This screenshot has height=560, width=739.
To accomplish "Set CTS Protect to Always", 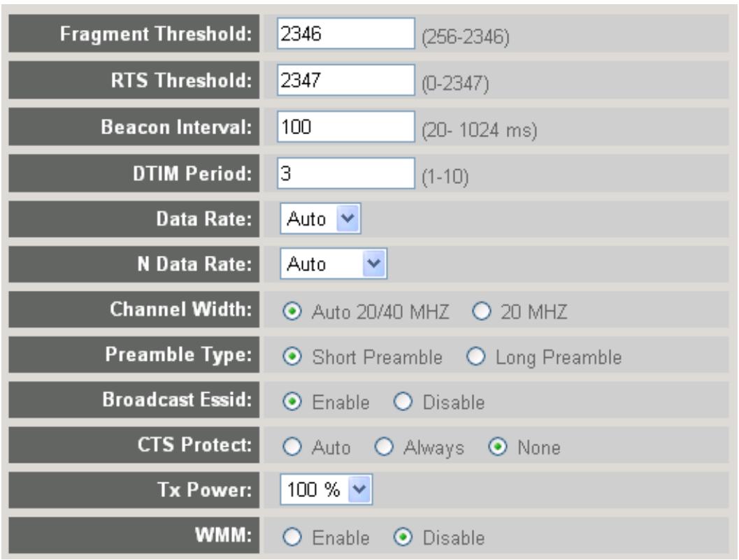I will [x=384, y=447].
